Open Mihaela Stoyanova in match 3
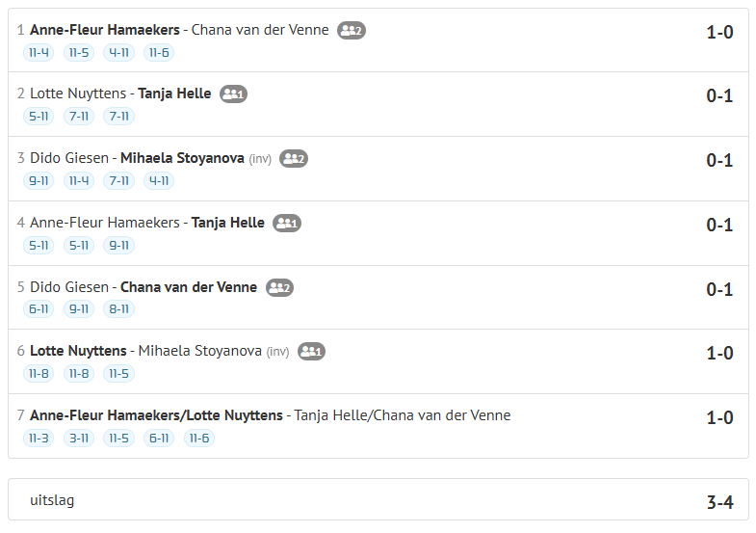This screenshot has width=756, height=533. coord(182,158)
